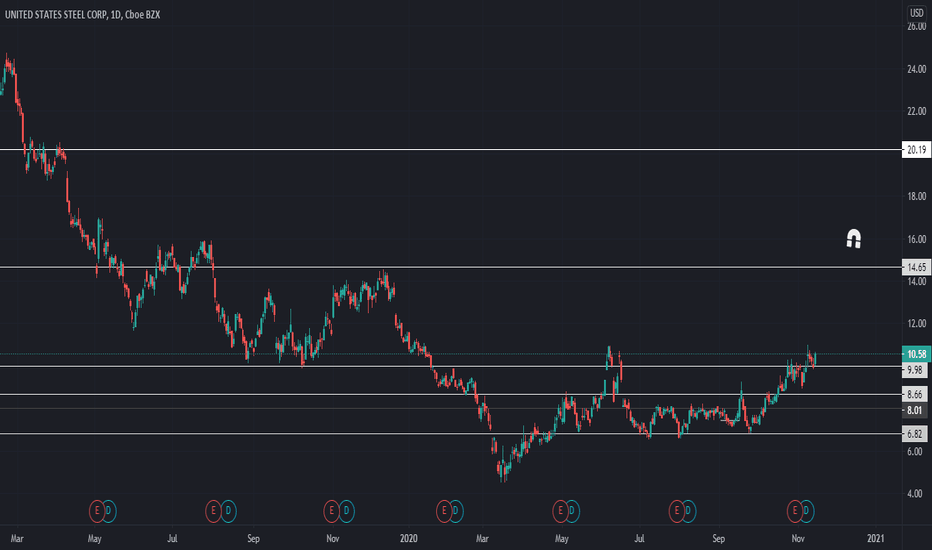Click the Mar label right after 2020
Screen dimensions: 932x550
(482, 539)
